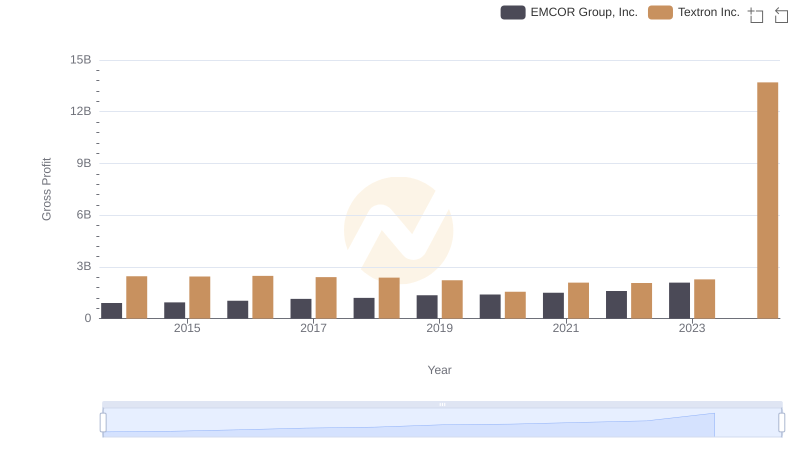This screenshot has width=800, height=461.
Task: Toggle EMCOR Group, Inc. legend swatch
Action: (x=513, y=12)
